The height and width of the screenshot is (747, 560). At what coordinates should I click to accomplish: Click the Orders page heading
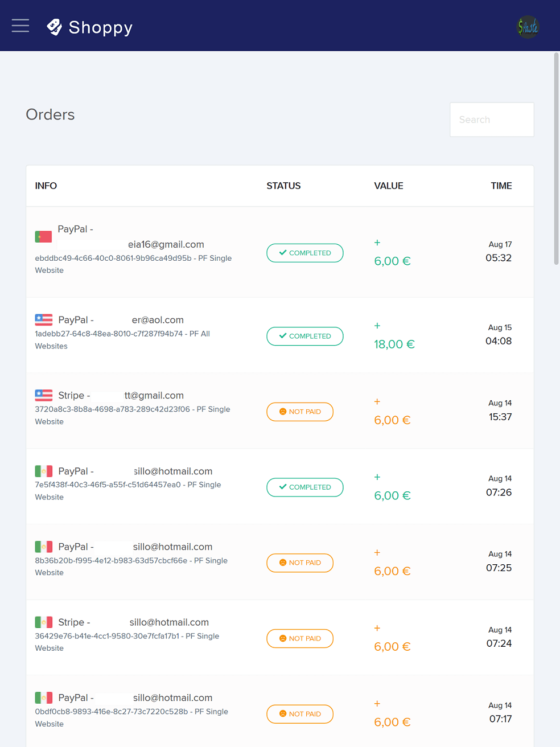(51, 114)
